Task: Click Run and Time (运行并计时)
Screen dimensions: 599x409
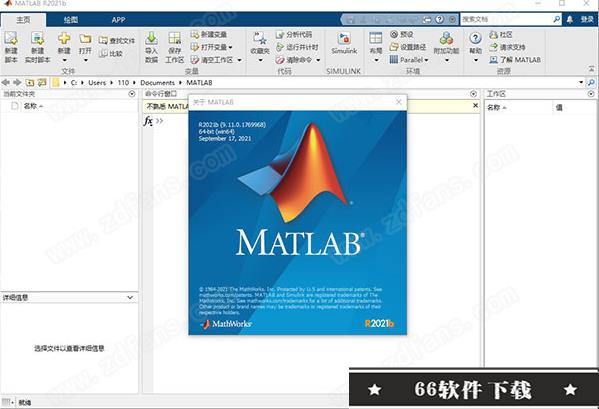Action: 297,47
